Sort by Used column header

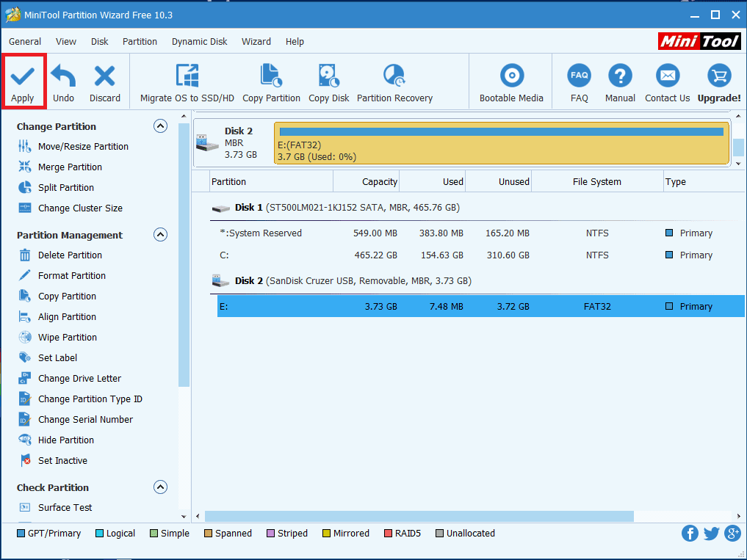point(432,181)
